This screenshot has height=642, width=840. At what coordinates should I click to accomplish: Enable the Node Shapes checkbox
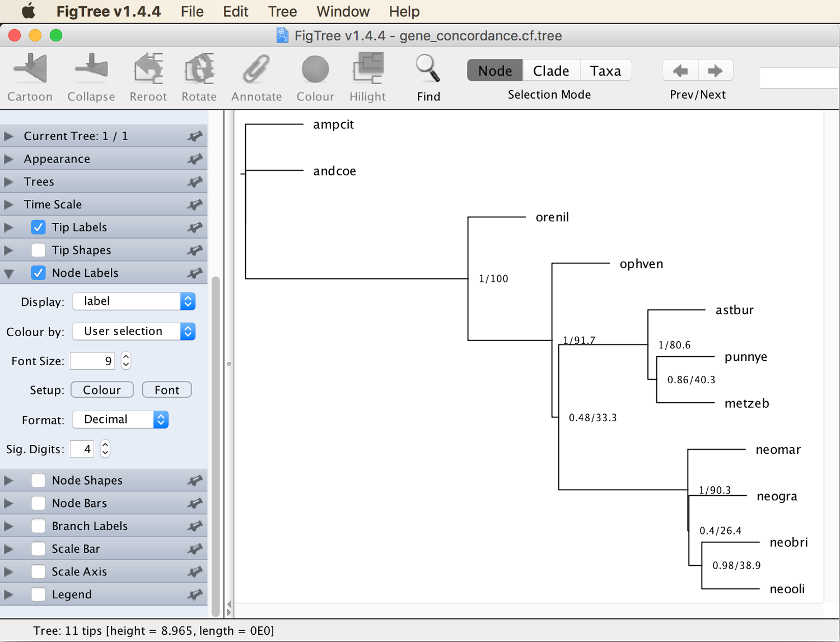tap(38, 480)
